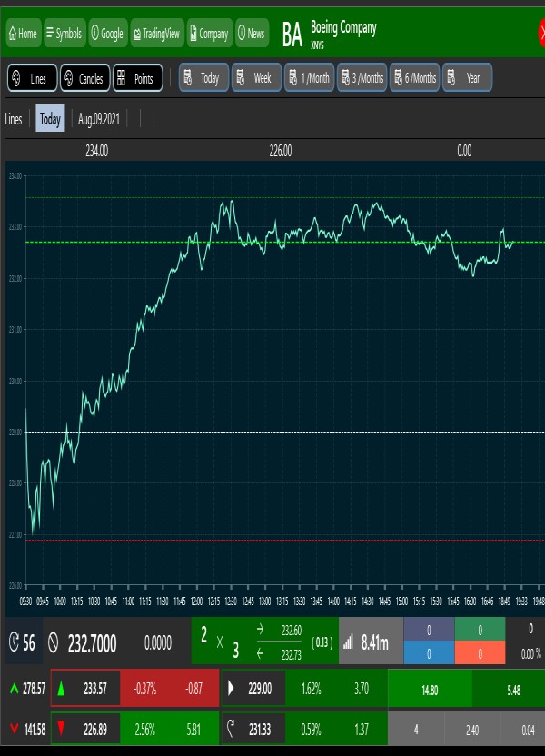Select the 6 /Months time range

pyautogui.click(x=414, y=78)
